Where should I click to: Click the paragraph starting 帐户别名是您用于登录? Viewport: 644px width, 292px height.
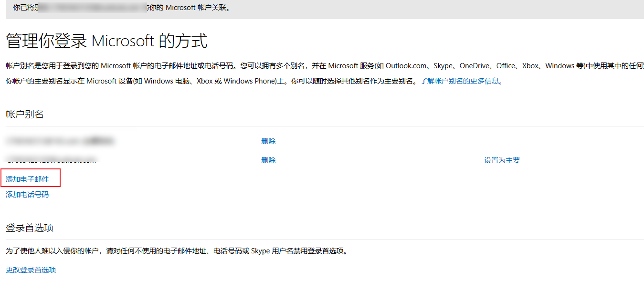pyautogui.click(x=325, y=66)
